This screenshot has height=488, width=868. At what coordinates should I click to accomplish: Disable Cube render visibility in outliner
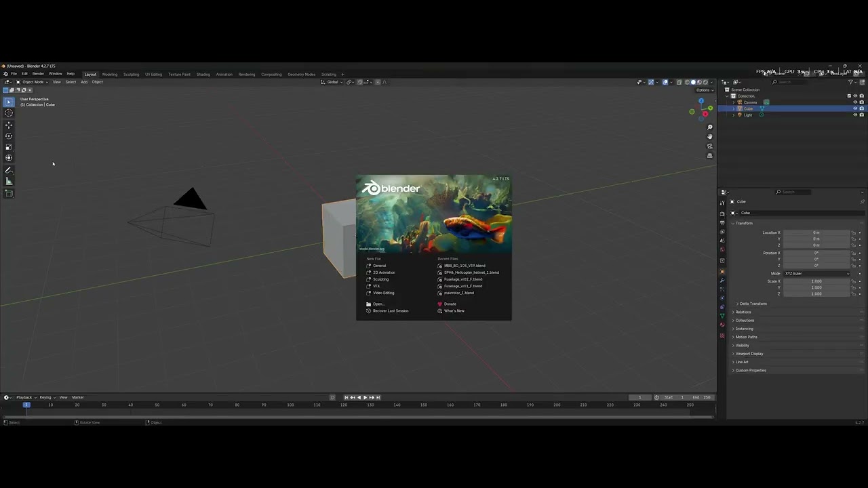tap(862, 108)
